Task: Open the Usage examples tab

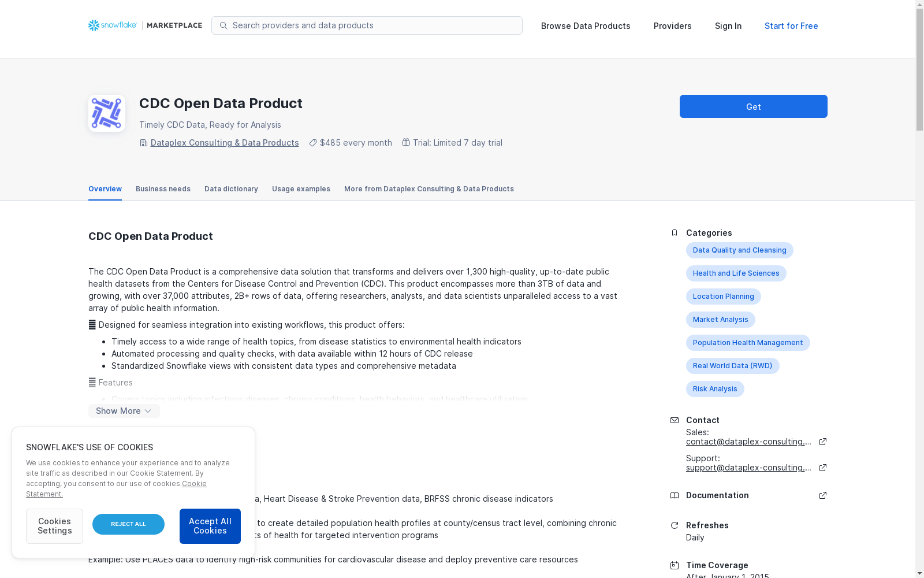Action: coord(301,189)
